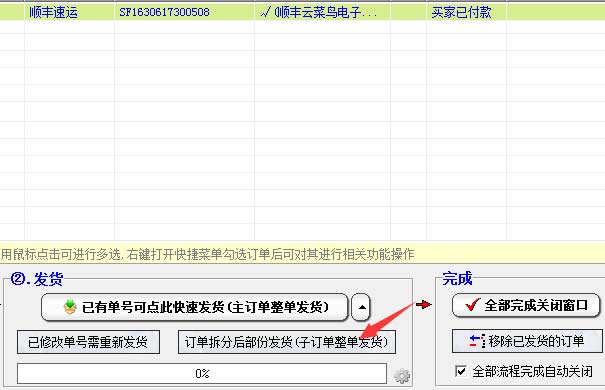Toggle the 全部流程完成自动关闭 checkbox
The height and width of the screenshot is (390, 605).
(461, 371)
